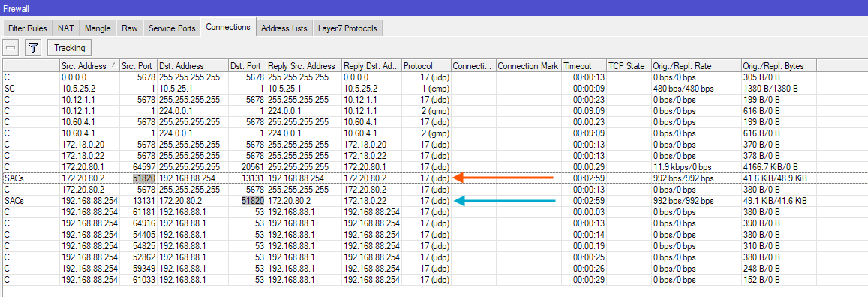The width and height of the screenshot is (868, 297).
Task: Click the TCP State column header
Action: 629,66
